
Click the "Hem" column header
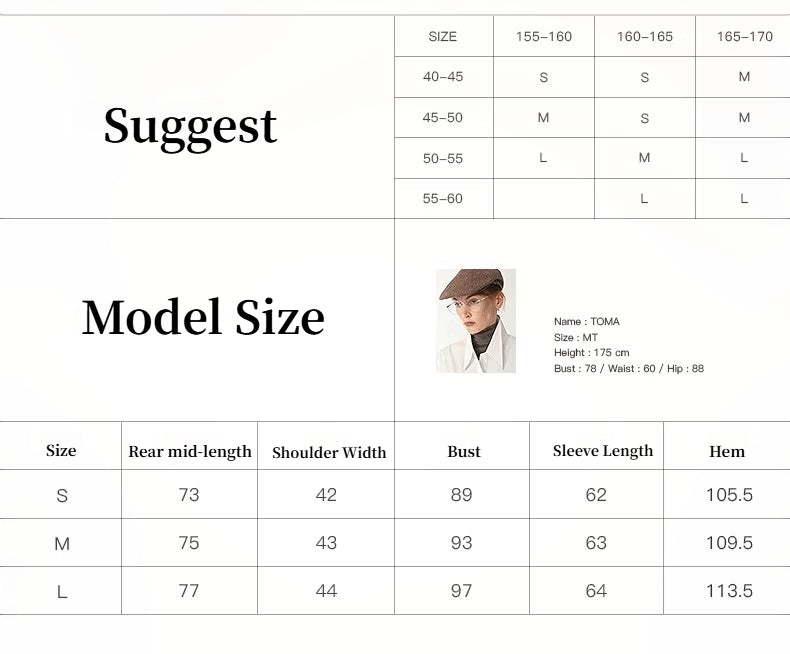pyautogui.click(x=727, y=452)
